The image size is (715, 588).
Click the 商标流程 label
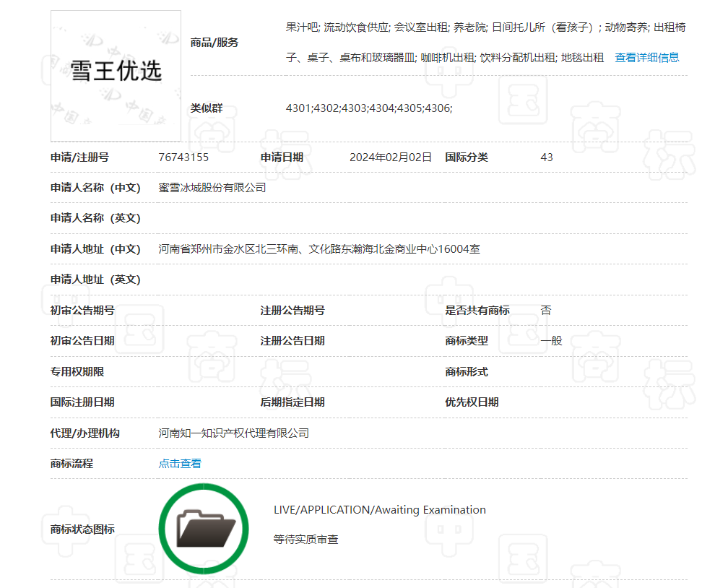[71, 464]
